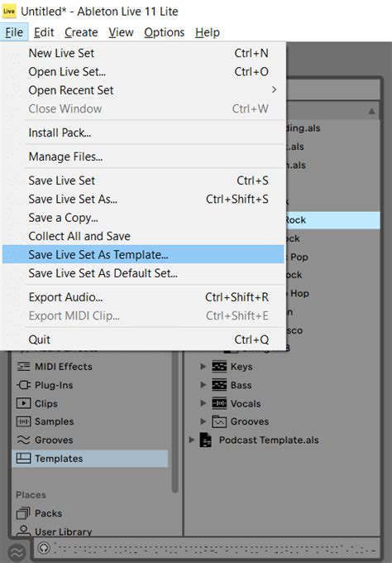Choose Save Live Set As...
Image resolution: width=392 pixels, height=563 pixels.
pyautogui.click(x=143, y=199)
